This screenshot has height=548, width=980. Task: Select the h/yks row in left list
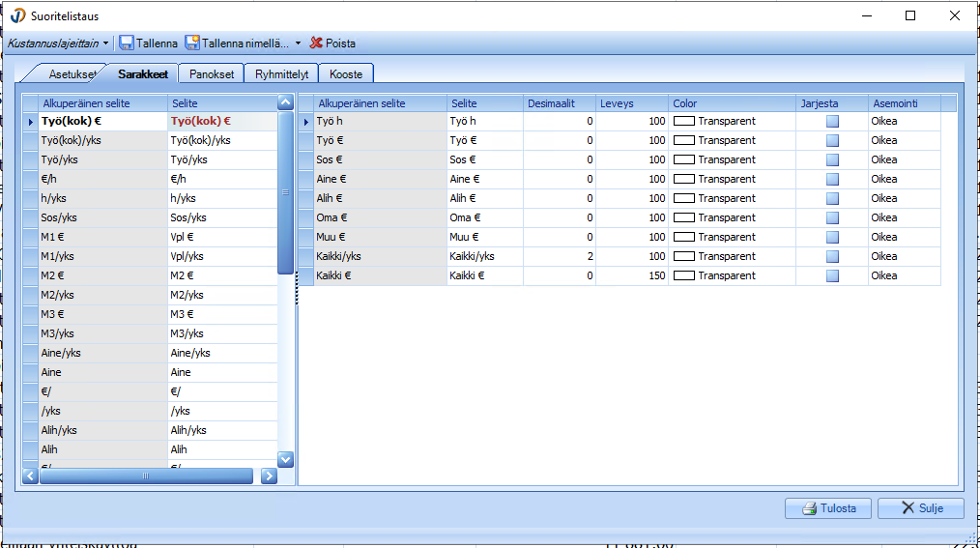click(x=150, y=198)
